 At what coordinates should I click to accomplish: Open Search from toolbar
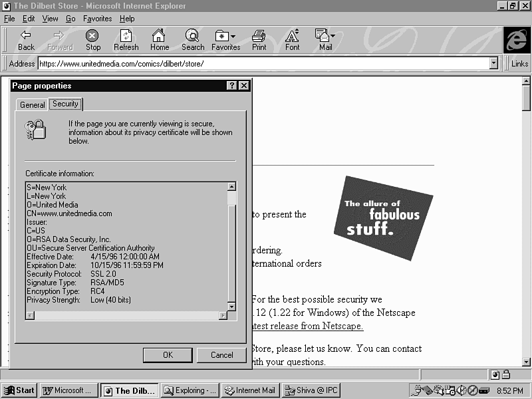tap(193, 40)
